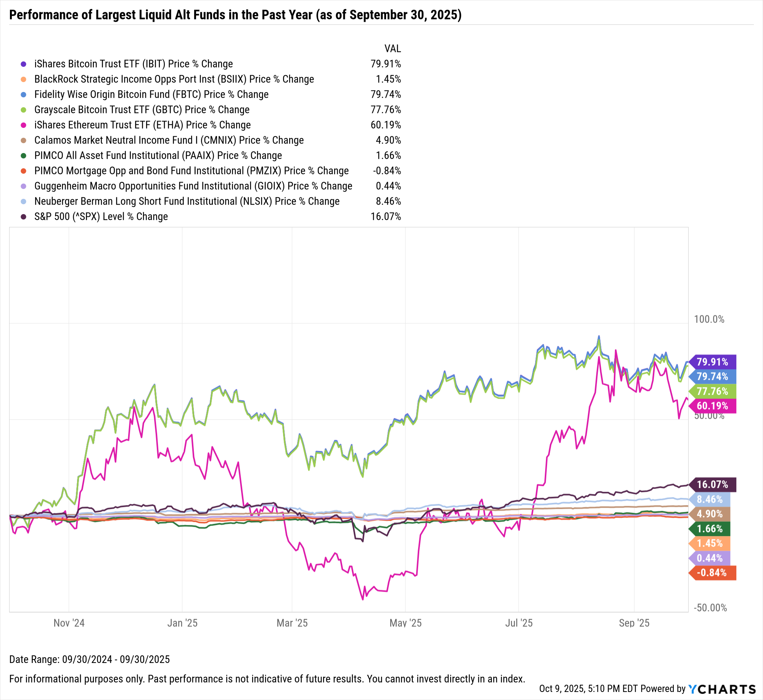Click the 79.91% end-value flag
763x700 pixels.
coord(712,362)
